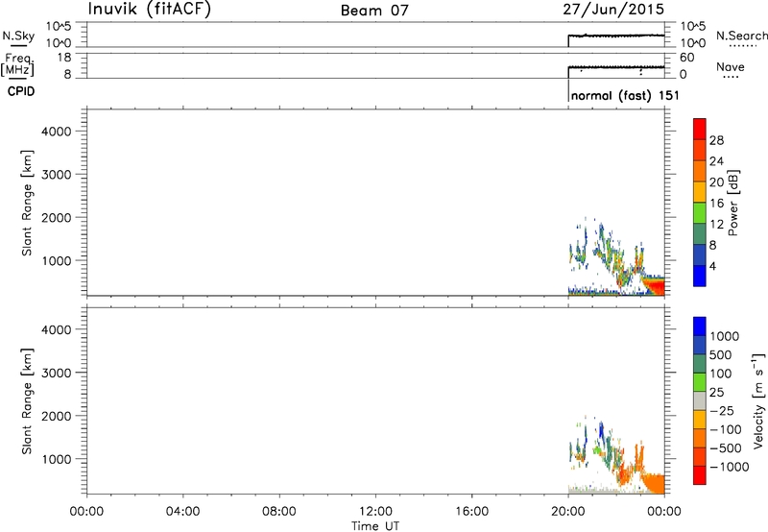Click the orange echo patch near 00:00 in the Velocity plot
Viewport: 768px width, 532px height.
coord(654,482)
